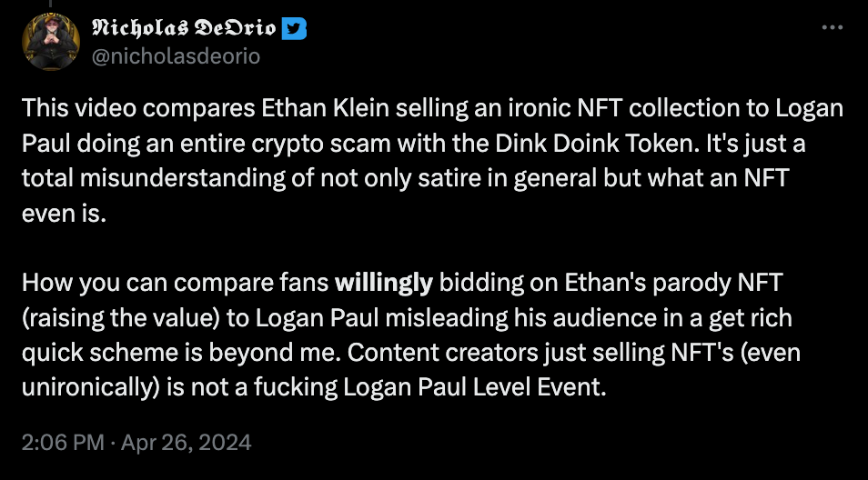The image size is (868, 480).
Task: Open Nicholas DeOrio's profile avatar
Action: click(51, 42)
